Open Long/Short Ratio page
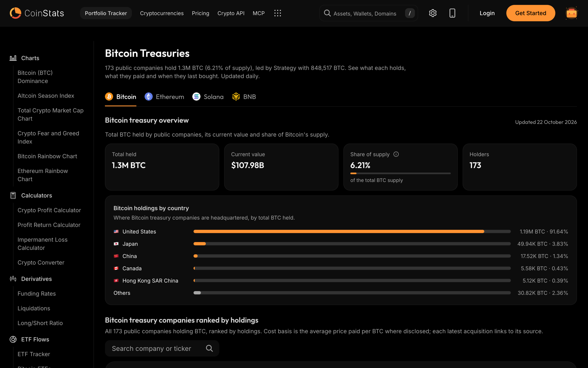This screenshot has height=368, width=588. pyautogui.click(x=40, y=323)
